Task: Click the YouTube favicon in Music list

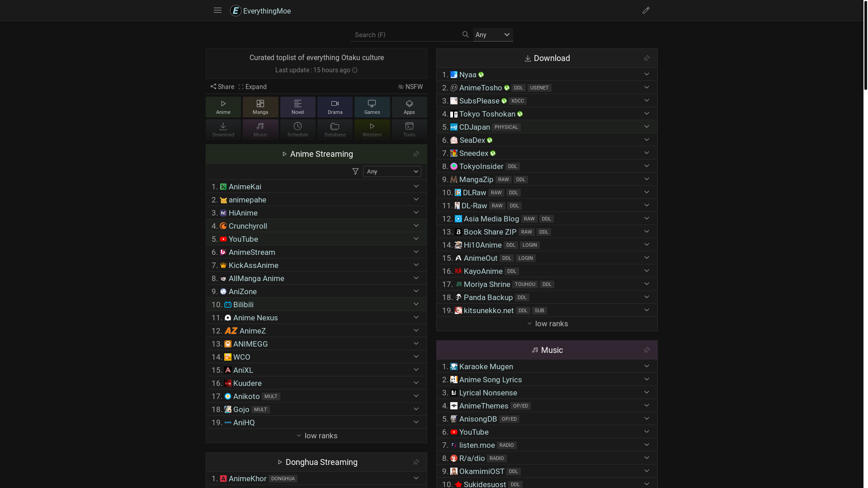Action: tap(454, 432)
